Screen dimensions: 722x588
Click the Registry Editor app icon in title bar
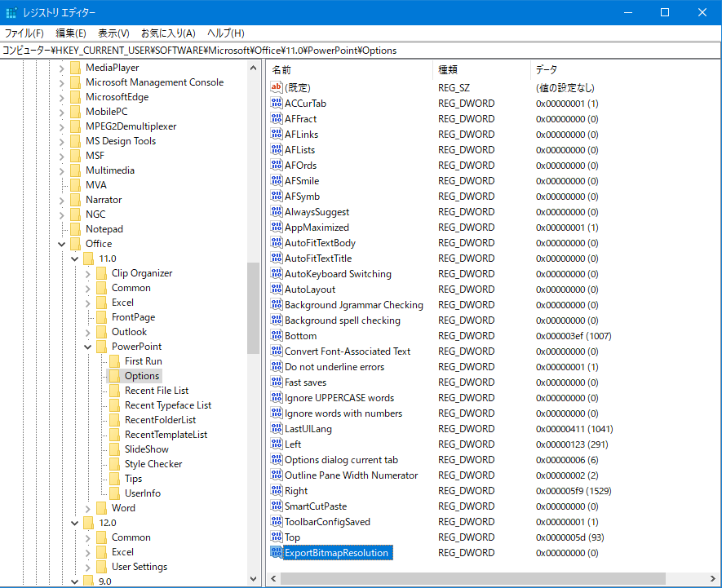11,12
